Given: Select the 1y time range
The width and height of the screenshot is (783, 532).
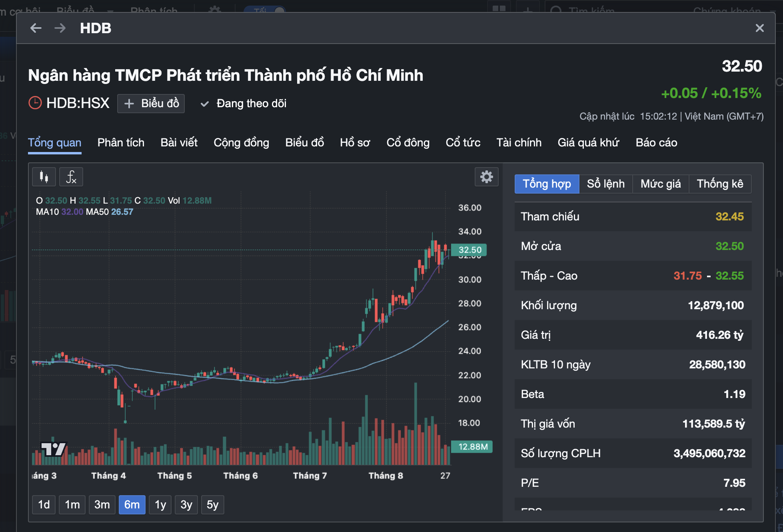Looking at the screenshot, I should (x=160, y=505).
